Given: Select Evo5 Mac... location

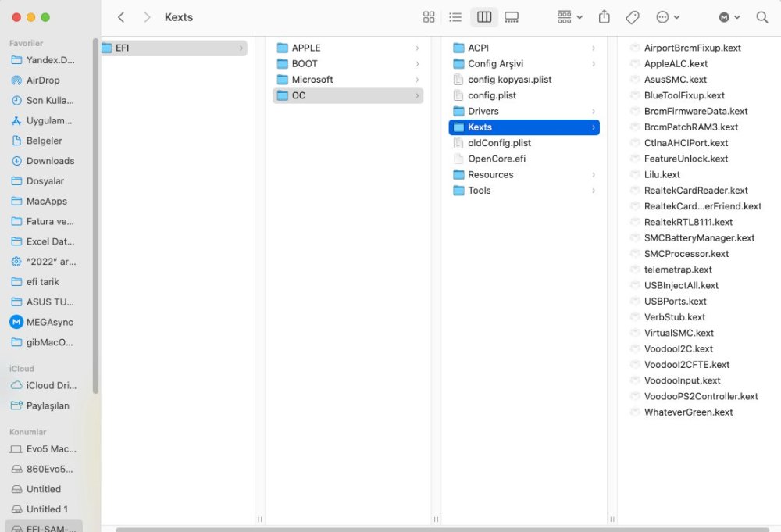Looking at the screenshot, I should (43, 449).
